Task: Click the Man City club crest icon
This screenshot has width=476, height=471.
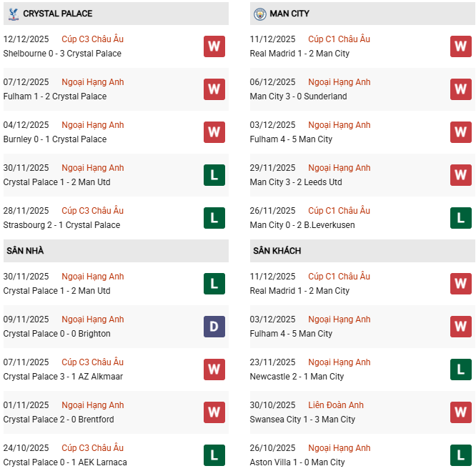Action: tap(259, 14)
